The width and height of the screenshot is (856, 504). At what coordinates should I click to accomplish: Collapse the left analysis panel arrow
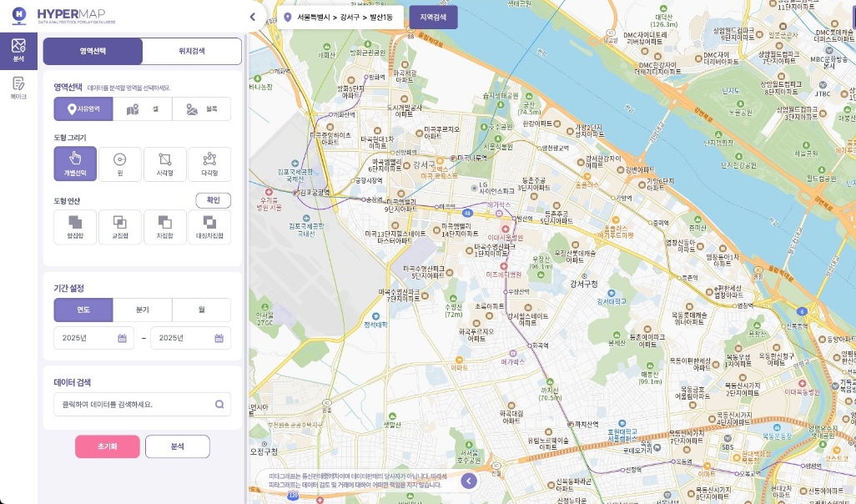point(253,17)
